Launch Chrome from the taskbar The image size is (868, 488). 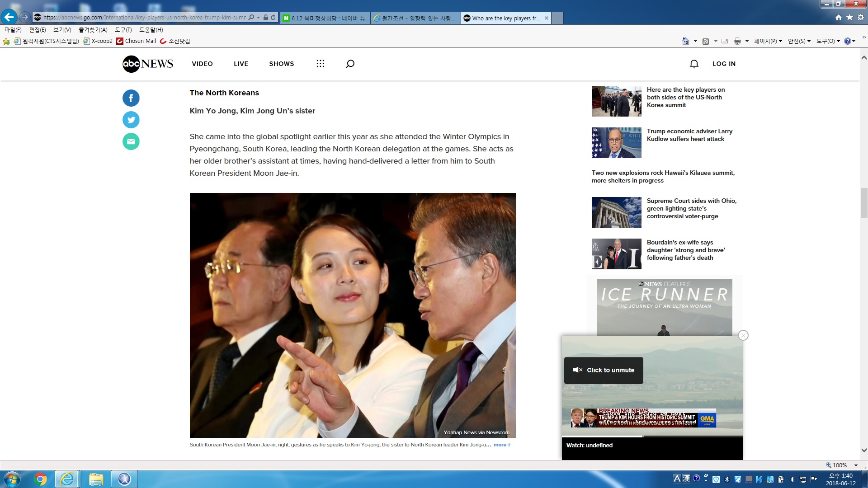(x=40, y=479)
